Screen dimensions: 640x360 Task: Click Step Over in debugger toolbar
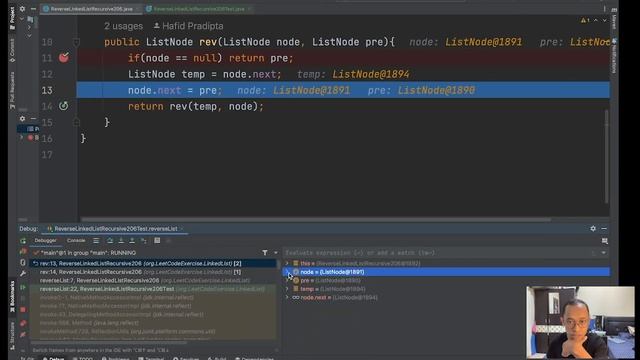coord(110,241)
